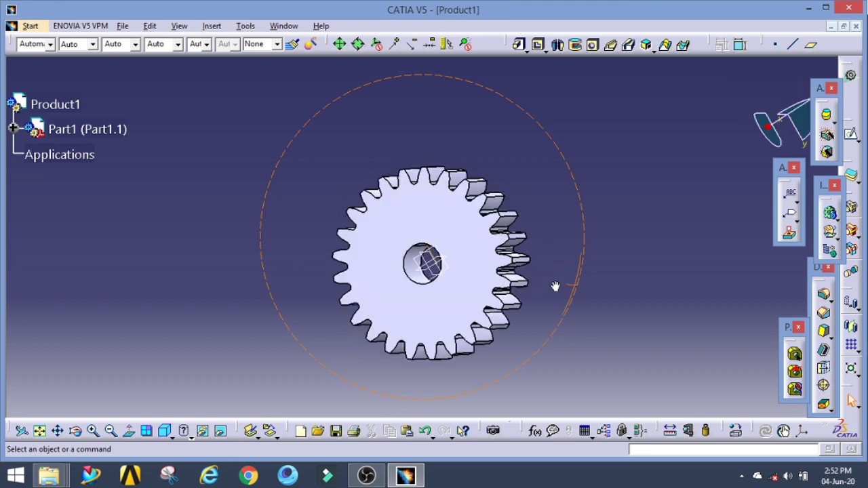This screenshot has height=488, width=868.
Task: Select the Snap green arrows icon
Action: (x=357, y=44)
